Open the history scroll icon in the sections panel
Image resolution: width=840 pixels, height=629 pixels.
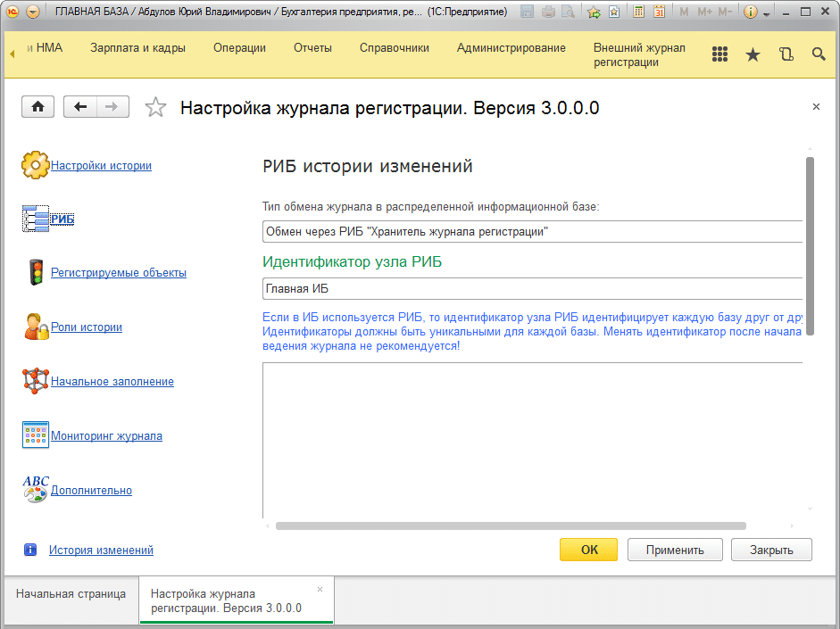786,54
